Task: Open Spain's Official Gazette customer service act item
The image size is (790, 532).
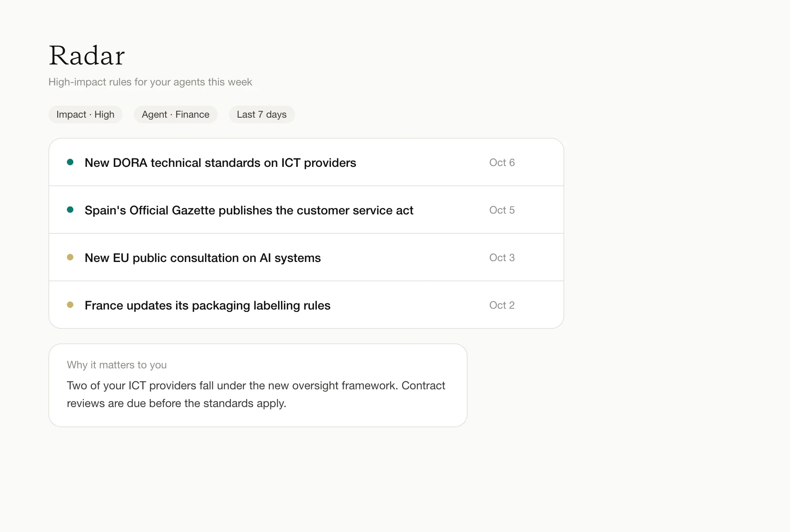Action: click(x=306, y=210)
